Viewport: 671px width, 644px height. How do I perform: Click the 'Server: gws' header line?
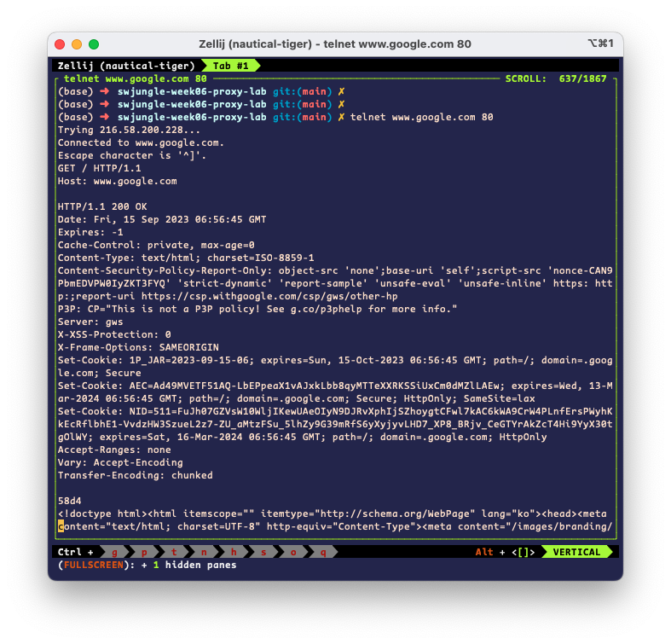click(x=90, y=322)
